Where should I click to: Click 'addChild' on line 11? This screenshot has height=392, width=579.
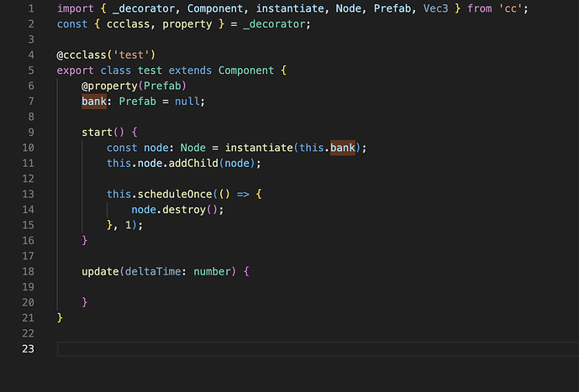tap(193, 164)
